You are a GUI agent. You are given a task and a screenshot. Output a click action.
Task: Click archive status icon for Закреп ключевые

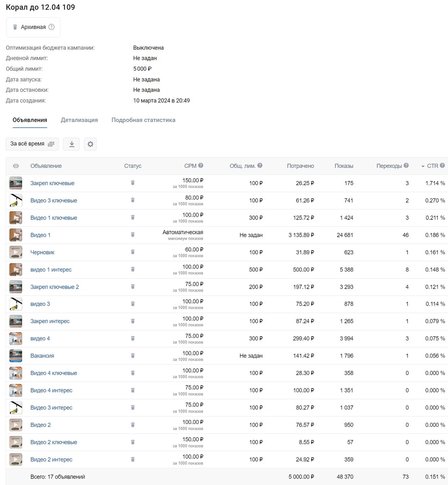[133, 183]
